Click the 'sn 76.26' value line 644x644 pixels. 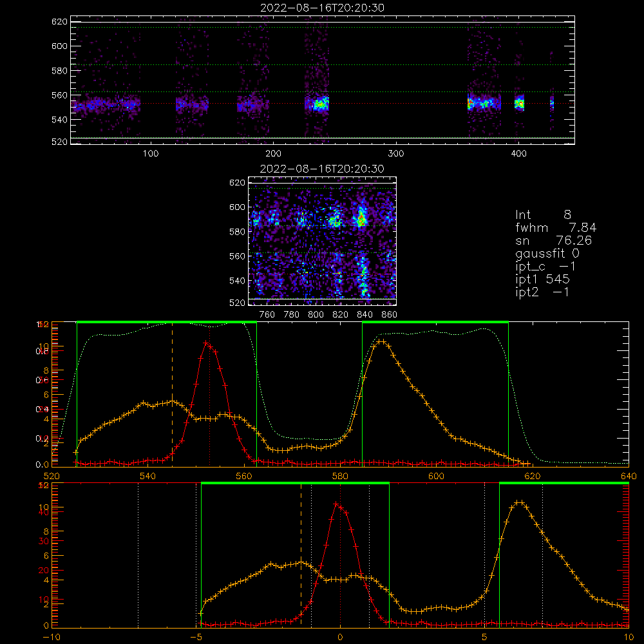click(x=554, y=240)
